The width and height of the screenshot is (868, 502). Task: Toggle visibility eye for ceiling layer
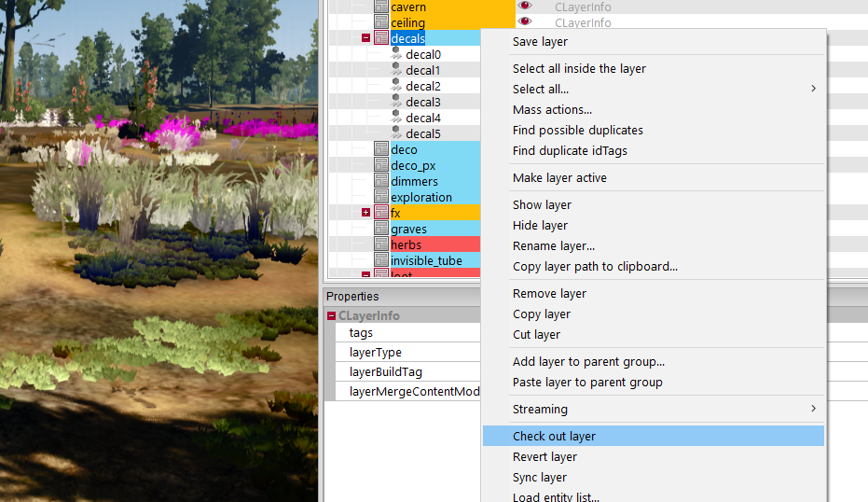point(525,22)
